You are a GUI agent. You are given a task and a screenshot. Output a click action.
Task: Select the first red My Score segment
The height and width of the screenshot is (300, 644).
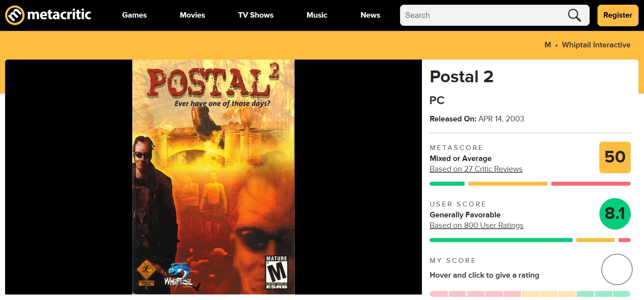coord(439,294)
